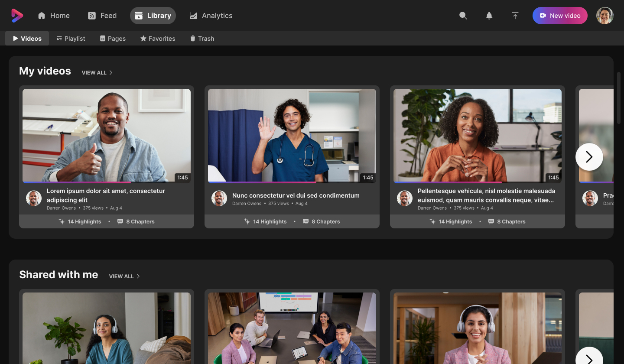The image size is (624, 364).
Task: Click chevron beside Shared with me VIEW ALL
Action: point(138,276)
